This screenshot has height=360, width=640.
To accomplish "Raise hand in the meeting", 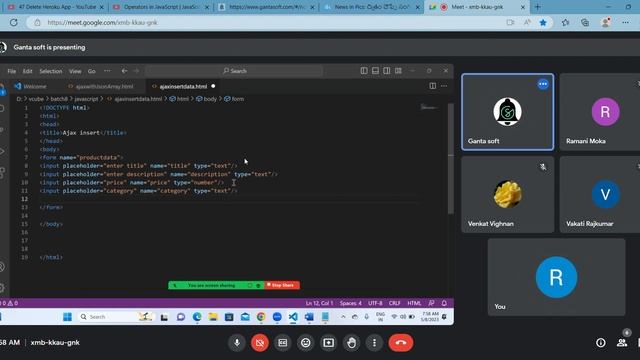I will tap(351, 343).
